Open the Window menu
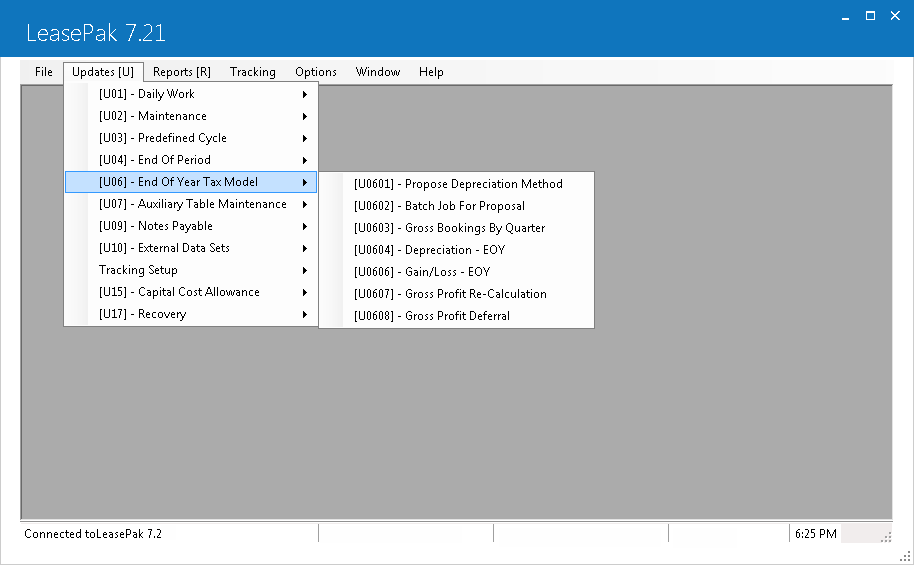The width and height of the screenshot is (914, 565). click(378, 72)
